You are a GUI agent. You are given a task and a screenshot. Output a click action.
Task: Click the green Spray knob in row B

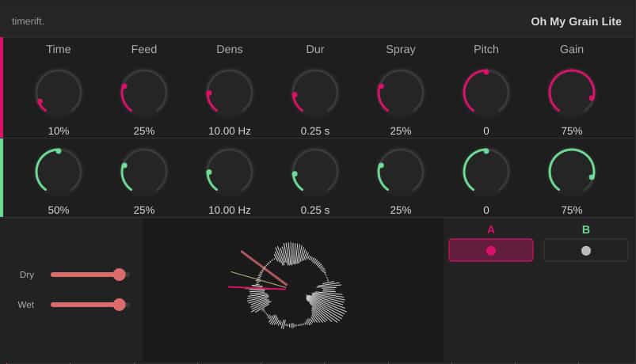point(401,172)
